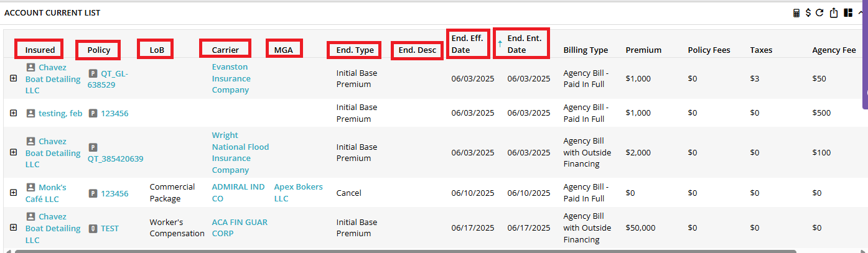Sort by the Insured column header
This screenshot has width=868, height=253.
40,50
